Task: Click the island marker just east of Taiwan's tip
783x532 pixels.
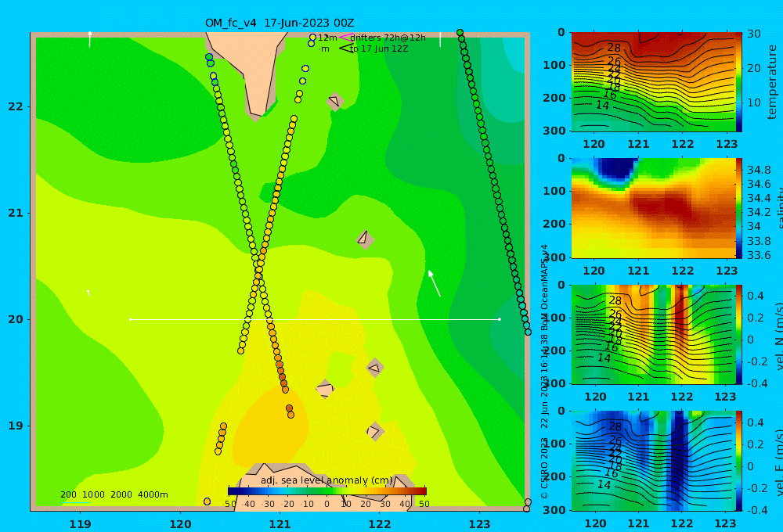Action: pos(336,102)
